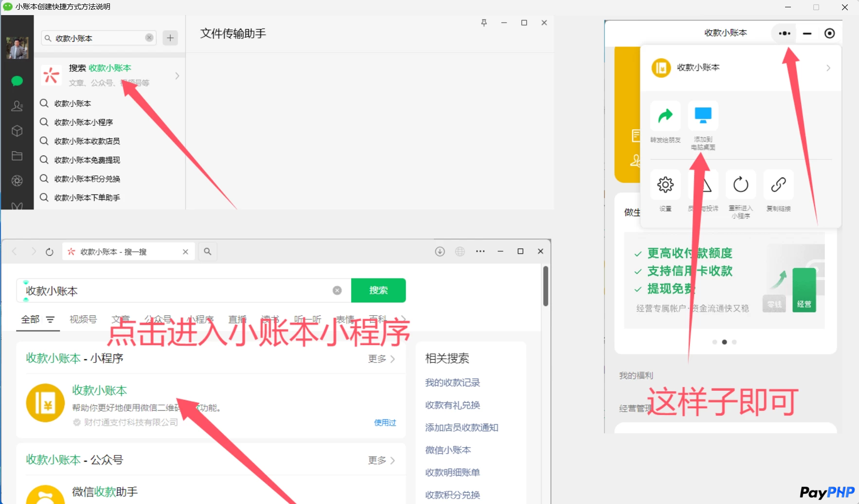Image resolution: width=859 pixels, height=504 pixels.
Task: Select the middle carousel dot indicator
Action: (724, 342)
